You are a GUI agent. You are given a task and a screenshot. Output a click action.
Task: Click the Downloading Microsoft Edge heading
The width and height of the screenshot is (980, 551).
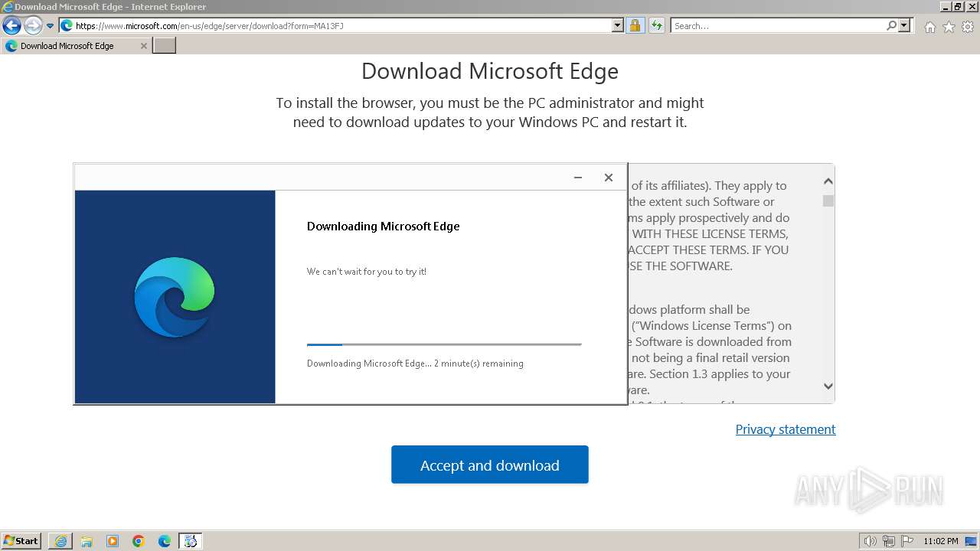(x=384, y=227)
